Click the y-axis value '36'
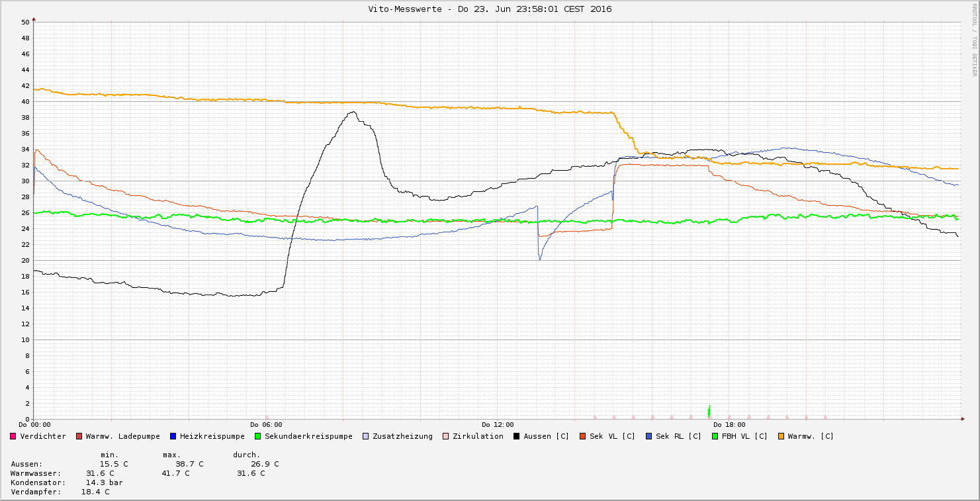980x501 pixels. tap(25, 134)
